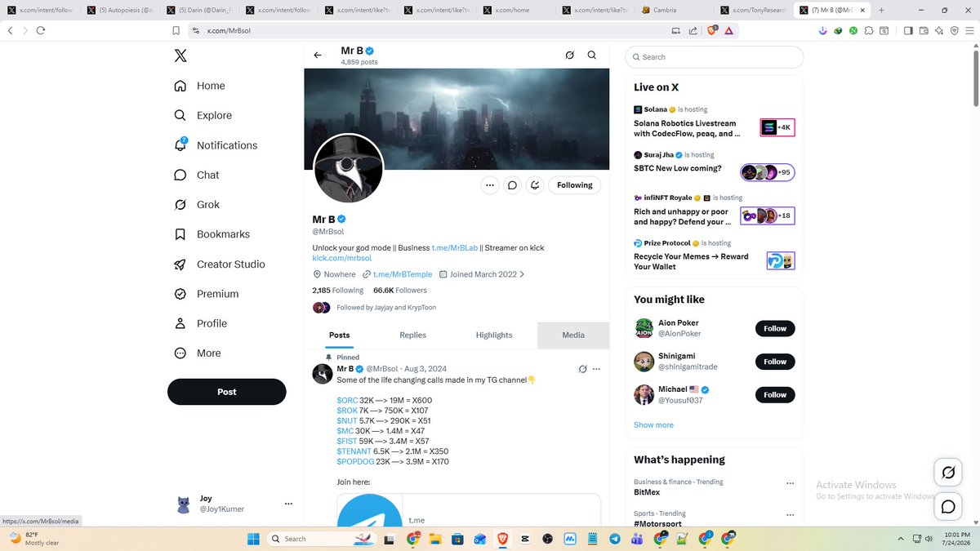
Task: Open Bookmarks in the sidebar
Action: 212,234
